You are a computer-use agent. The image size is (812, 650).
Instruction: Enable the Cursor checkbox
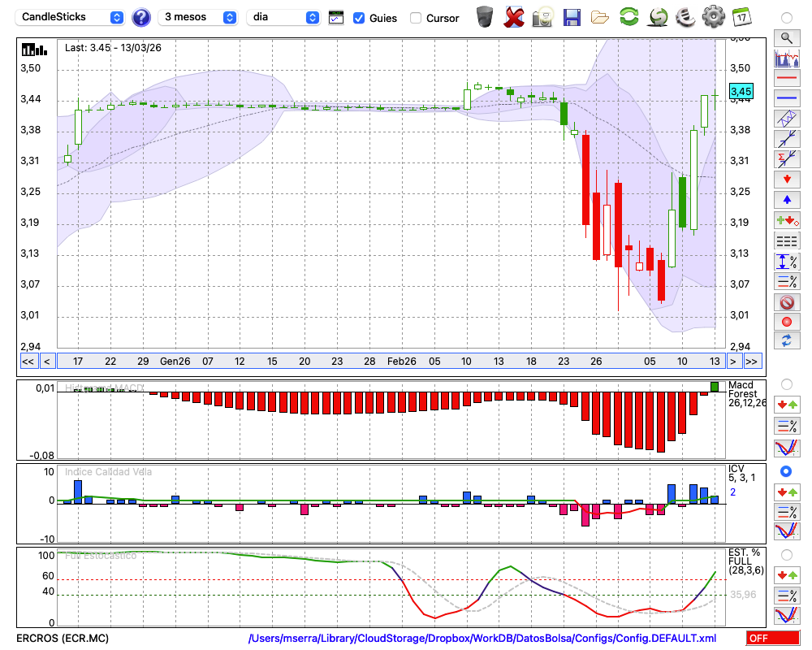(x=416, y=18)
